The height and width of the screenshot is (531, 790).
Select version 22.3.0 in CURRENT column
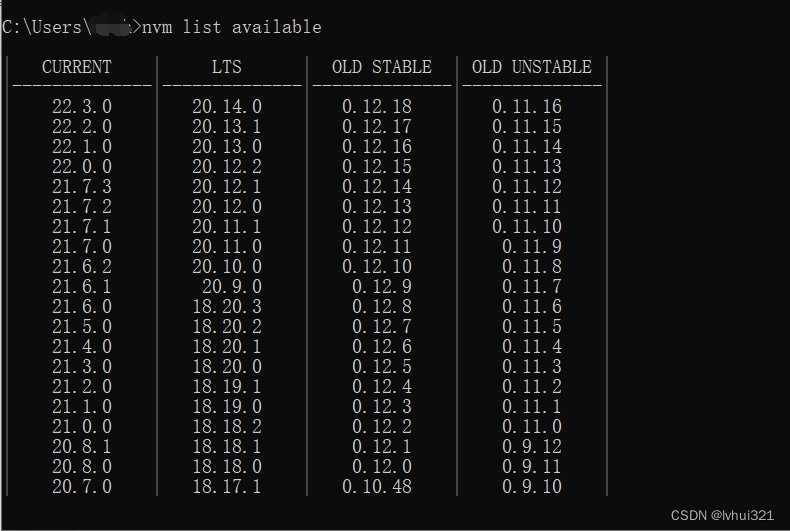[82, 106]
